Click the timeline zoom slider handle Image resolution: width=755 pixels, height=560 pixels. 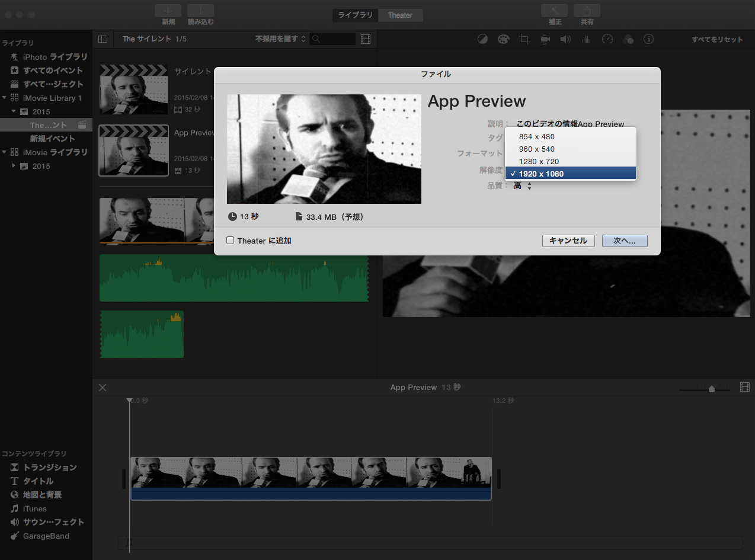pos(711,389)
